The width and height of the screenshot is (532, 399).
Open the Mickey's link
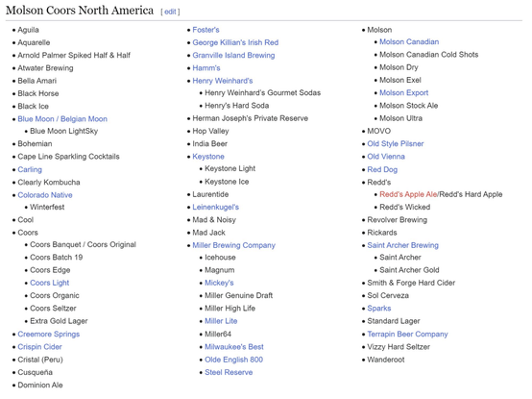click(x=219, y=283)
